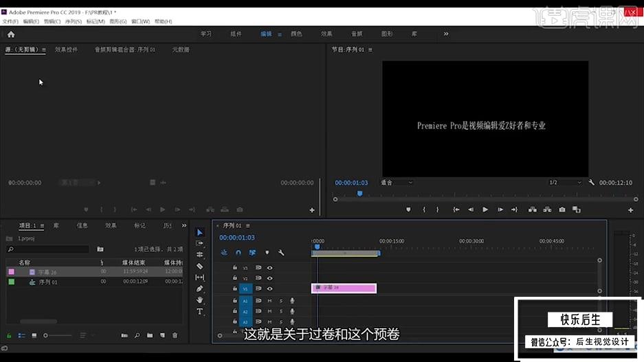Mark In point in Program Monitor
644x362 pixels.
pyautogui.click(x=424, y=210)
